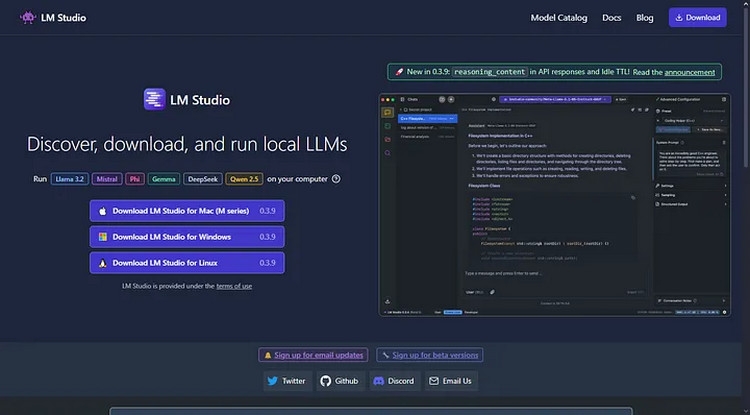
Task: Go to the Blog page
Action: click(644, 18)
